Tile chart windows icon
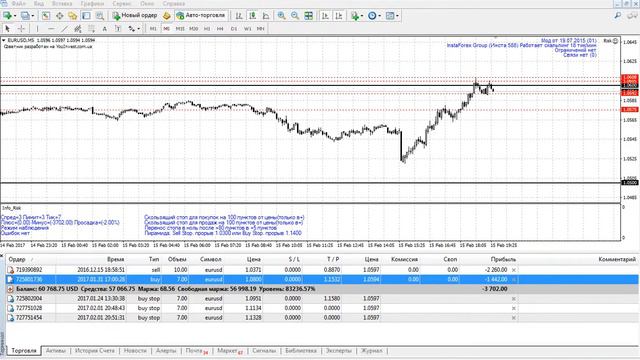Screen dimensions: 640x360 (x=309, y=16)
